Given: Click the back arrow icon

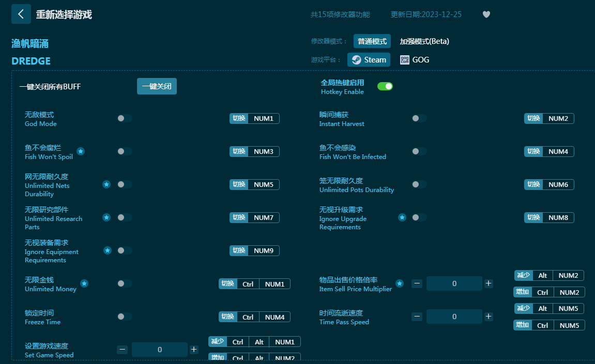Looking at the screenshot, I should point(21,14).
